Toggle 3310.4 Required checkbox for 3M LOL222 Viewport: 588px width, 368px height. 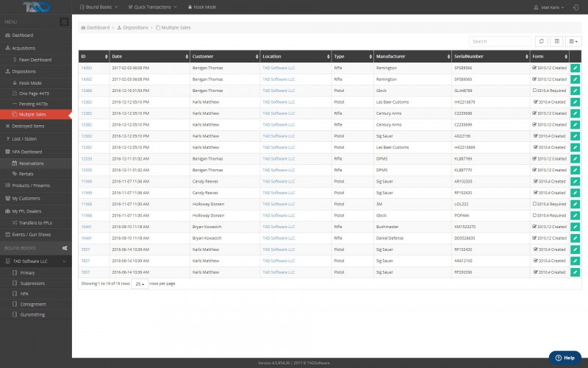coord(534,204)
